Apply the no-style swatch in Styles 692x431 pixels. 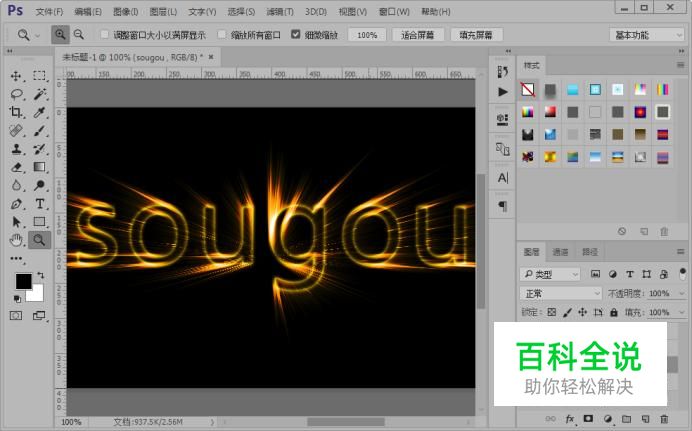(528, 90)
